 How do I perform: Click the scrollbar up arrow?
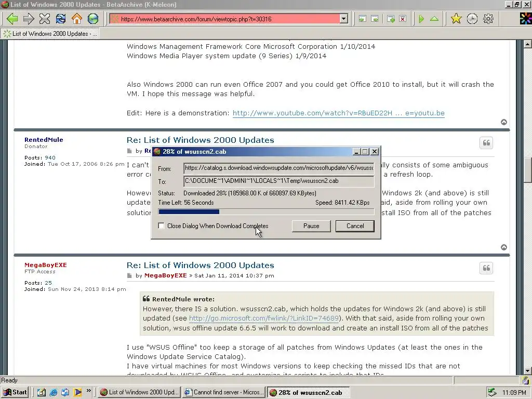(x=528, y=44)
